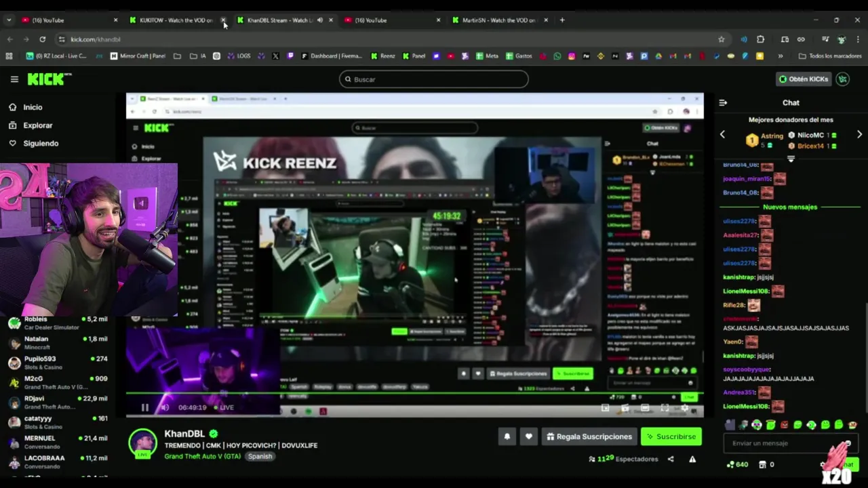Screen dimensions: 868x488
Task: Open M2cG channel in sidebar
Action: (58, 382)
